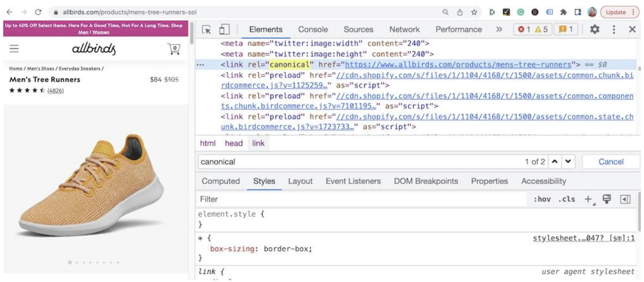Open the Accessibility pane tab

544,181
